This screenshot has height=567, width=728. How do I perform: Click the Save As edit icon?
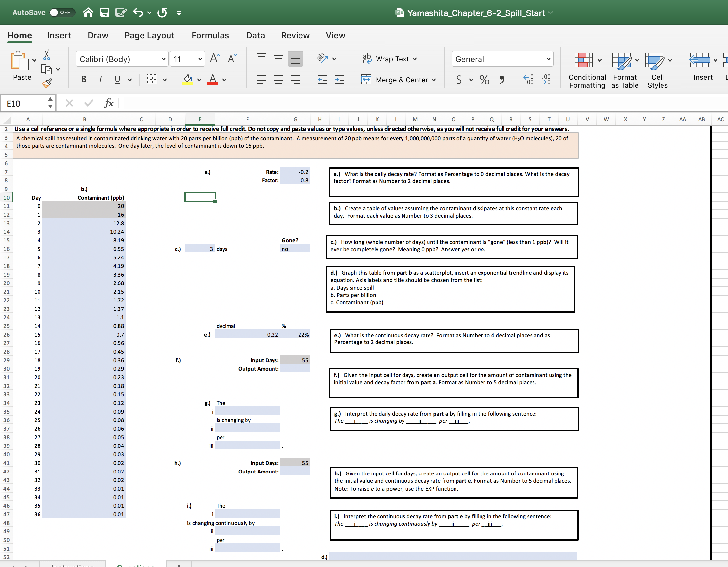[121, 13]
